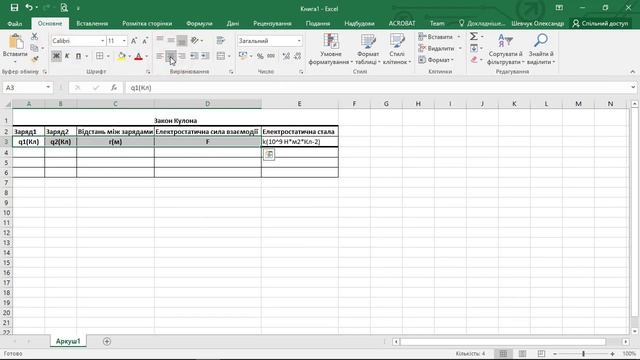640x360 pixels.
Task: Select the Аркуш1 sheet tab
Action: tap(68, 341)
